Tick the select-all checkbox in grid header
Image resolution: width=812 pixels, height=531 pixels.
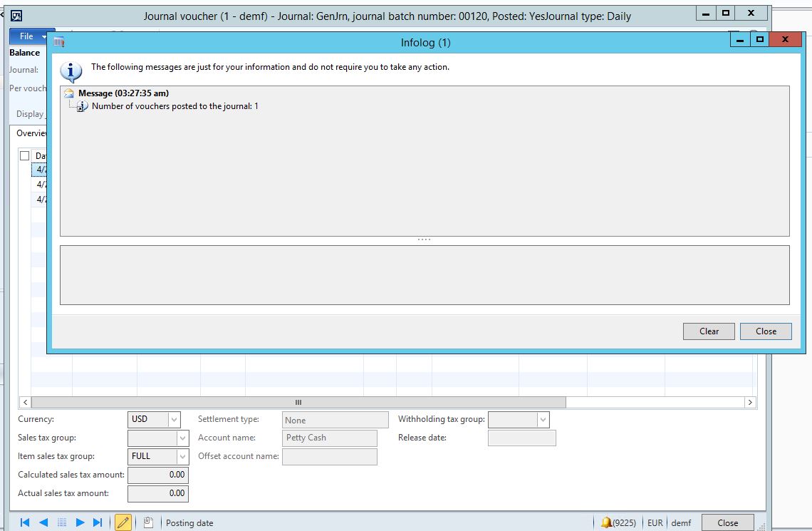tap(25, 155)
